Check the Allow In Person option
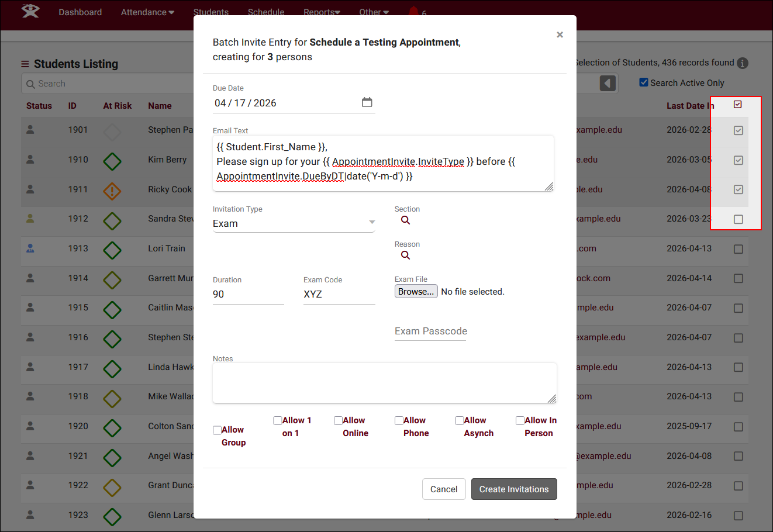 point(520,420)
